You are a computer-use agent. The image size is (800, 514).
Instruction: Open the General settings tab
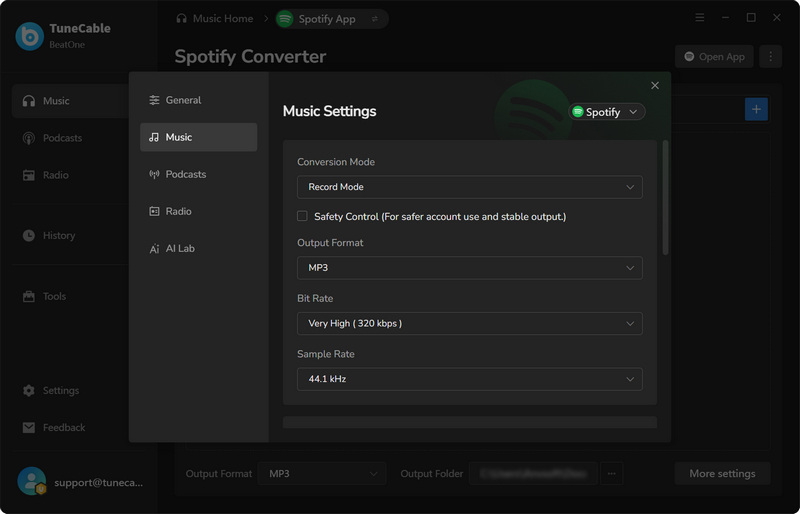tap(198, 100)
